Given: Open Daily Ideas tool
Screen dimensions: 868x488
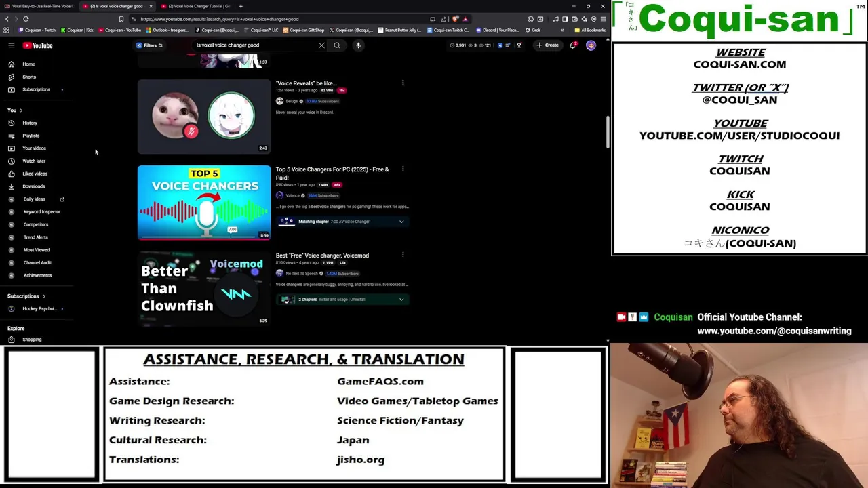Looking at the screenshot, I should pos(35,199).
